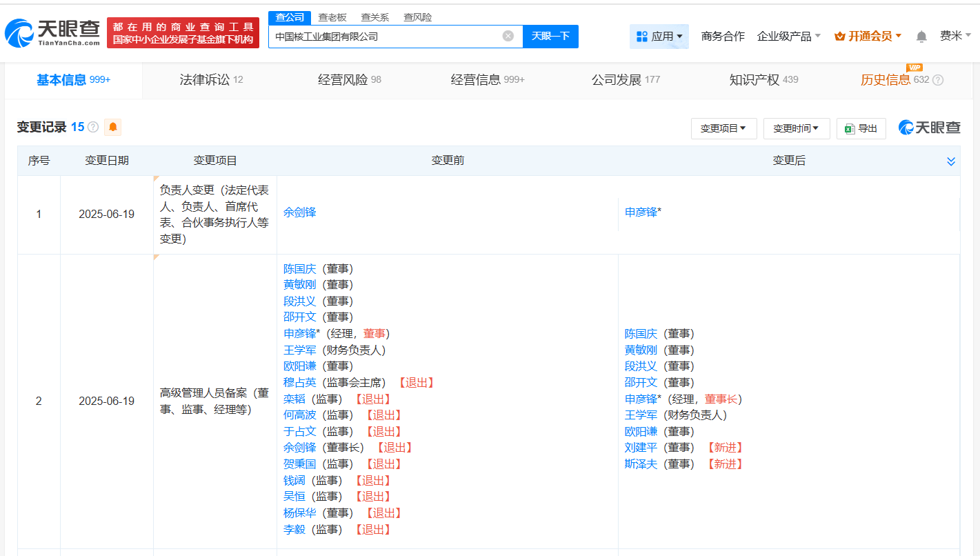This screenshot has height=556, width=980.
Task: Click the question mark icon next to 历史信息 632
Action: pos(938,80)
